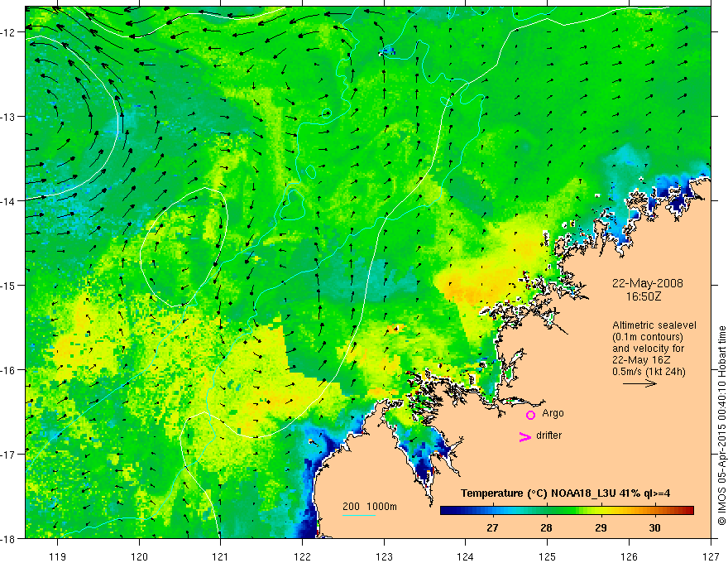Screen dimensions: 728x563
Task: Click the longitude axis label 125
Action: (x=548, y=556)
